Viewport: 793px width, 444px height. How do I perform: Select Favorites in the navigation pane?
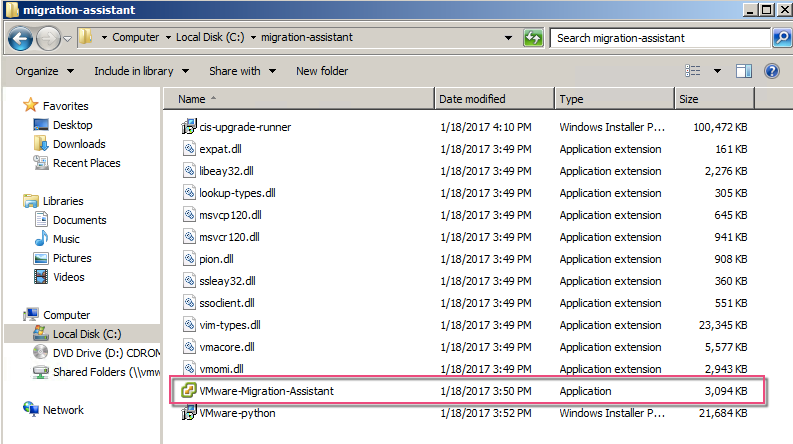[66, 106]
